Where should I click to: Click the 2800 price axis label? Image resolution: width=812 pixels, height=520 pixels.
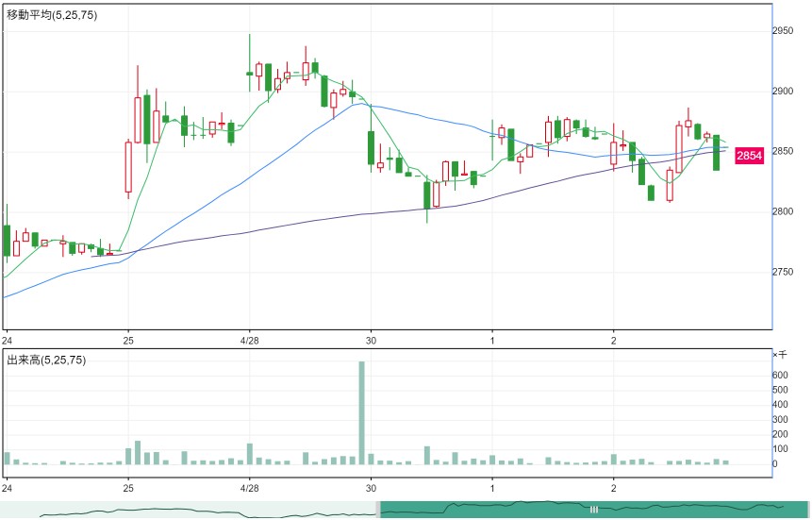tap(783, 211)
